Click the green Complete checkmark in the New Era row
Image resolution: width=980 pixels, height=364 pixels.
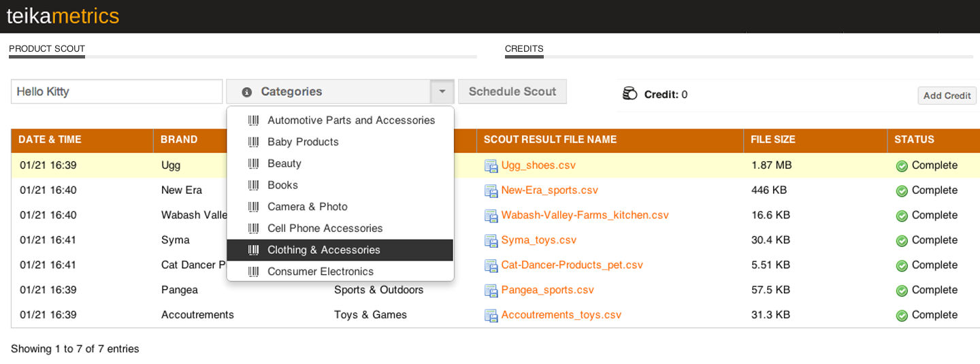tap(902, 191)
